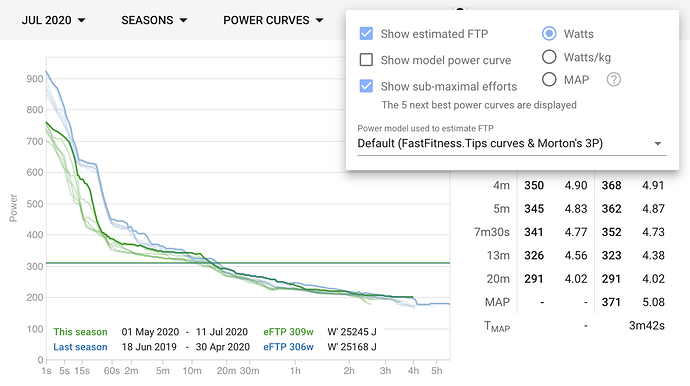
Task: Click the 1h marker on time axis
Action: (295, 371)
